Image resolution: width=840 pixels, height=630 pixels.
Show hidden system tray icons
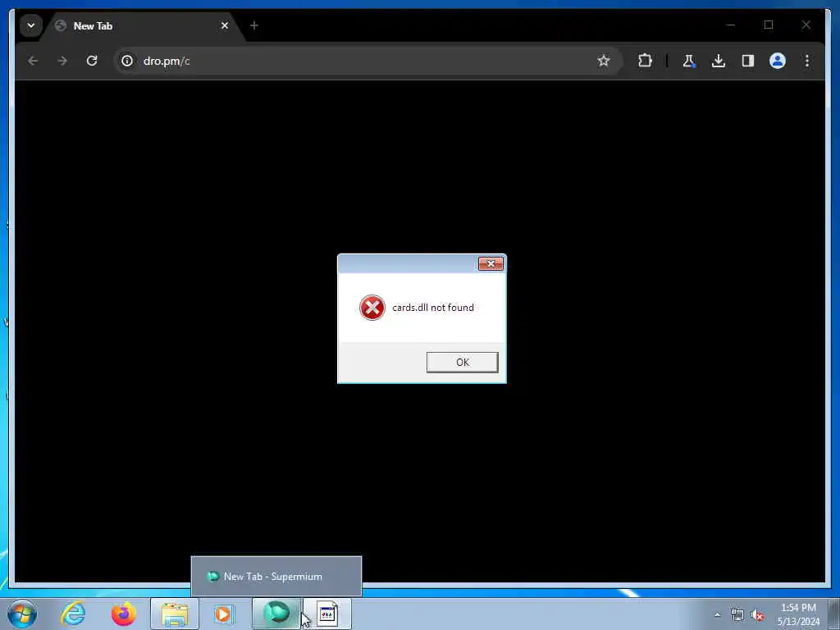coord(717,614)
